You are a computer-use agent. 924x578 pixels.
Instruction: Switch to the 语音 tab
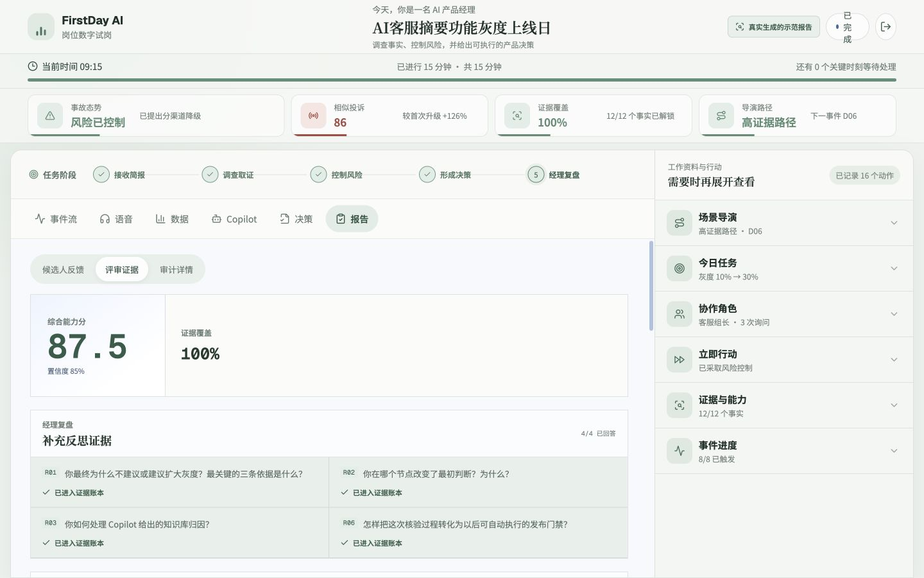click(x=116, y=219)
